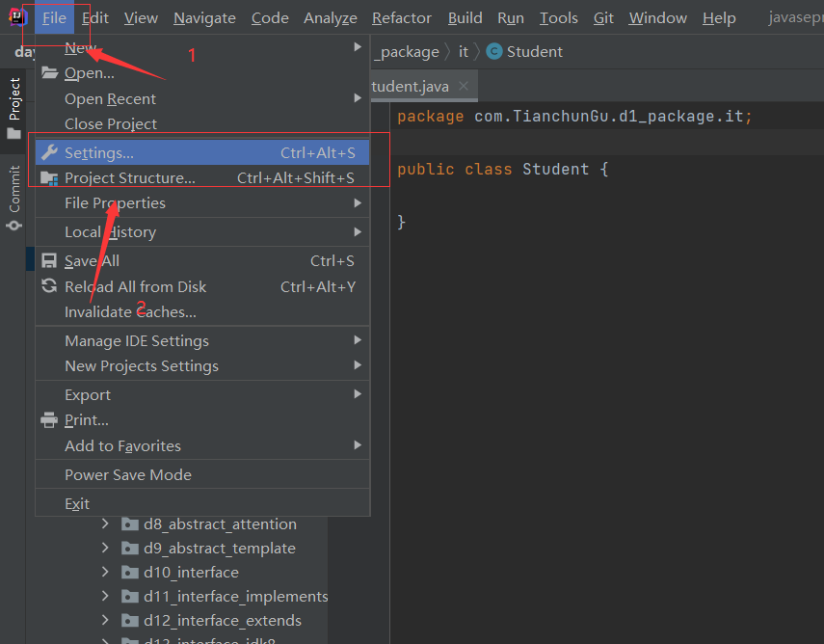Viewport: 824px width, 644px height.
Task: Click the reload arrows icon
Action: click(49, 286)
